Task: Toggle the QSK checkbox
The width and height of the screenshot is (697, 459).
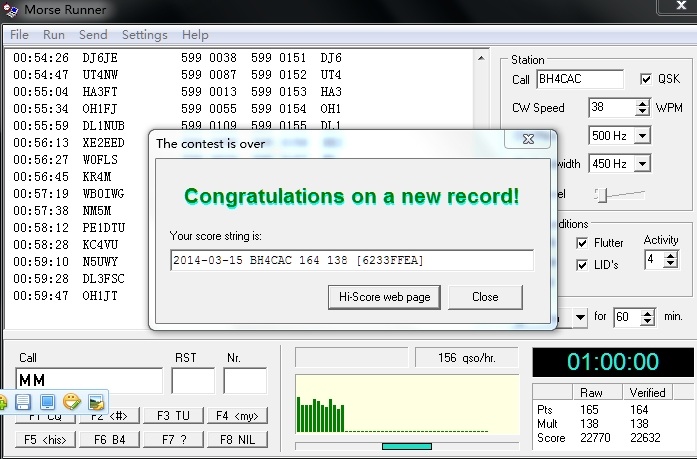Action: (646, 79)
